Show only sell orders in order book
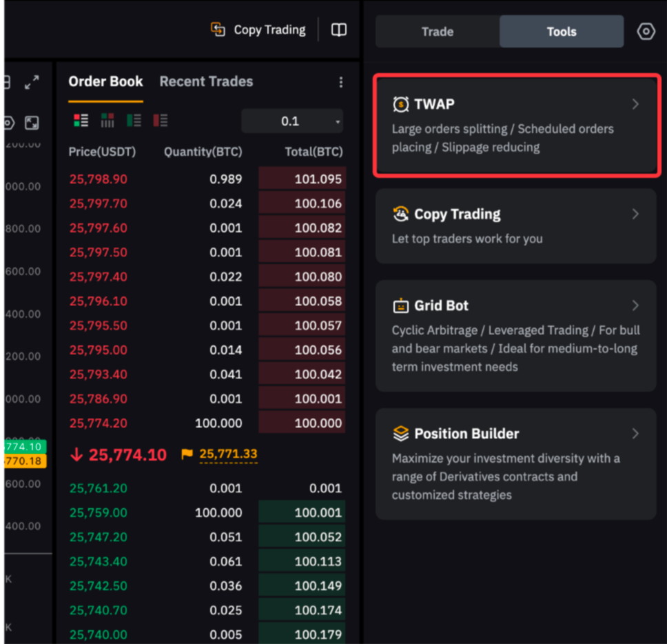This screenshot has height=644, width=667. 161,121
